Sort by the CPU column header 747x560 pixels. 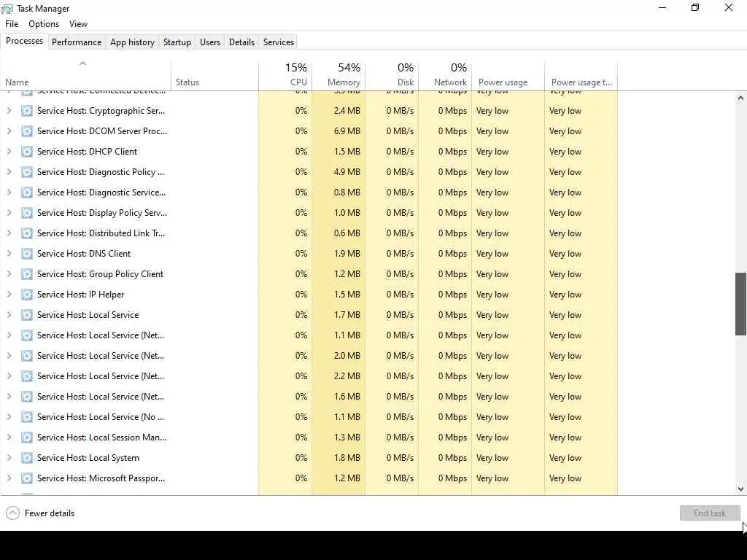(x=285, y=75)
